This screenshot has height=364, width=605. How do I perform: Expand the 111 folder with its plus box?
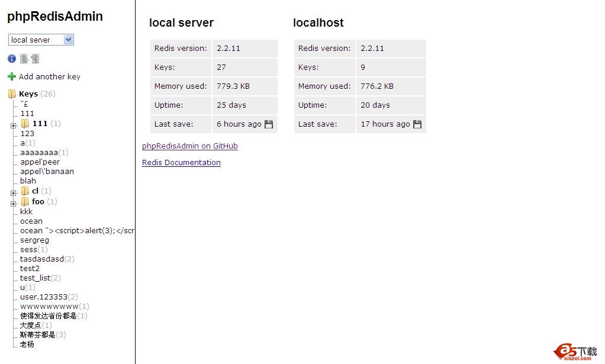tap(14, 125)
